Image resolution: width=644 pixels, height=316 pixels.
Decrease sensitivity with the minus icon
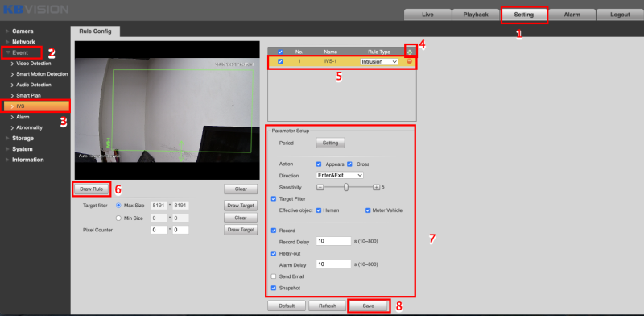pyautogui.click(x=320, y=187)
